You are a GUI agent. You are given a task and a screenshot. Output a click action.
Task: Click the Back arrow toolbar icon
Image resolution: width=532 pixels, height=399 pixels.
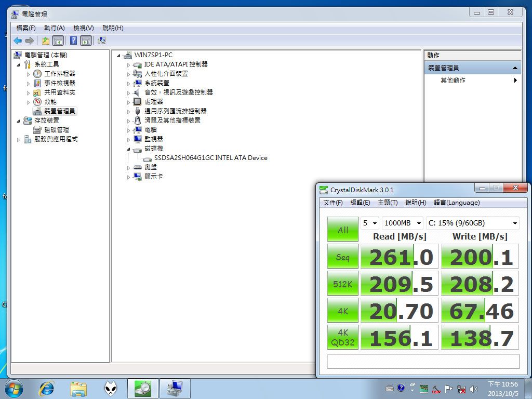[18, 41]
